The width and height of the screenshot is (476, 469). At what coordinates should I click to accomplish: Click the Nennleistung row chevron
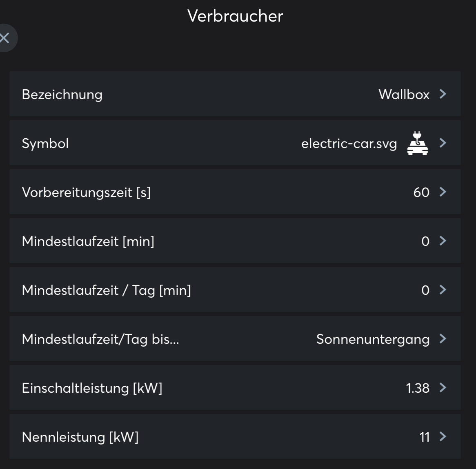point(443,437)
